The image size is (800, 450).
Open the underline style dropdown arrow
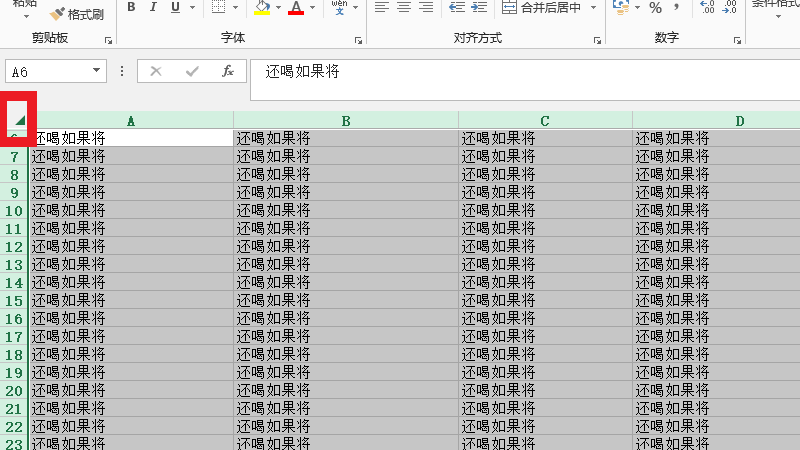pyautogui.click(x=191, y=8)
